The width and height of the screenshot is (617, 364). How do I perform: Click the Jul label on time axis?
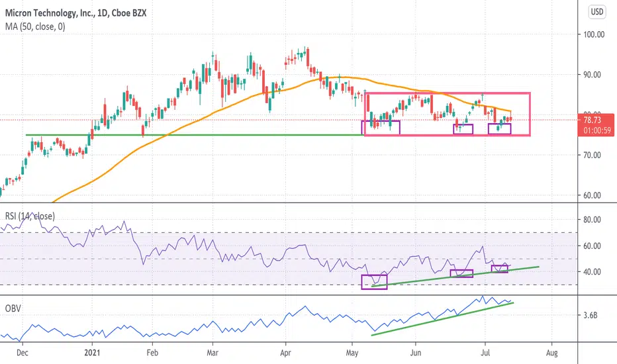click(x=485, y=353)
